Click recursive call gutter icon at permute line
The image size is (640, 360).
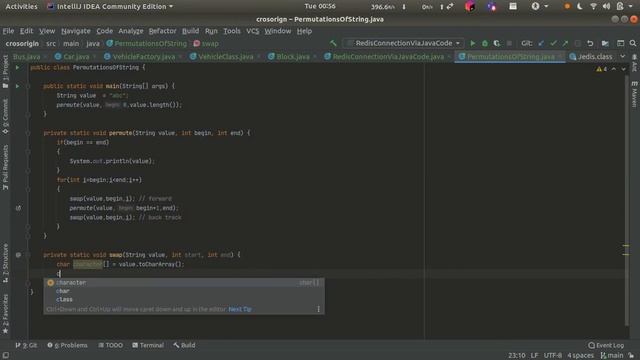click(18, 208)
